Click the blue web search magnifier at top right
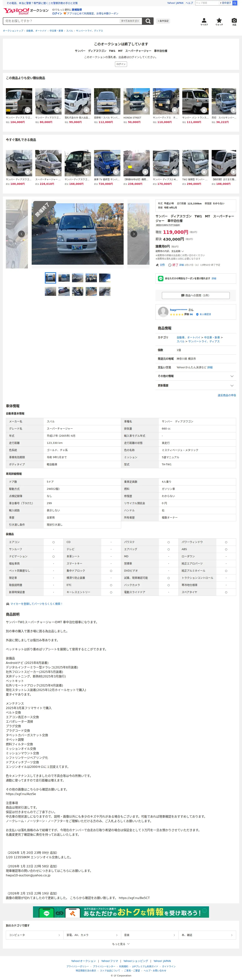 [235, 3]
